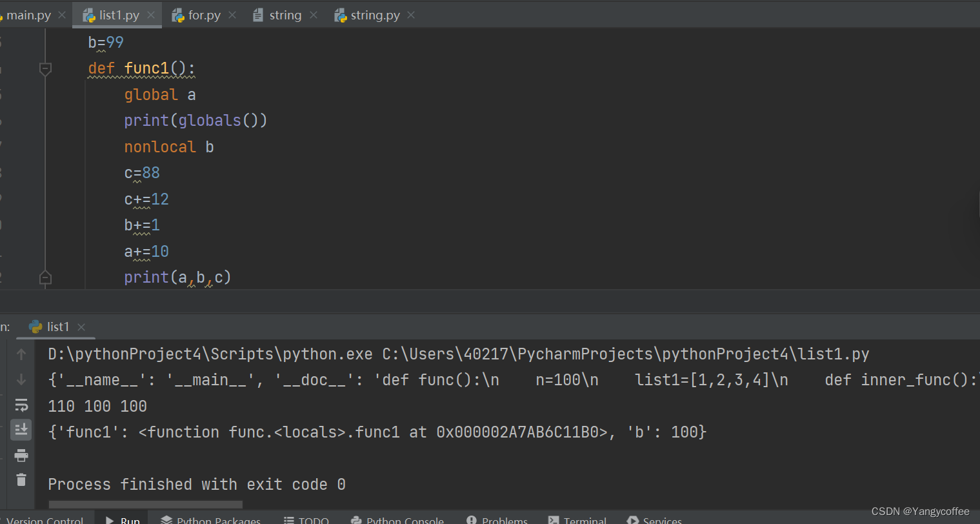Click the print(globals()) line
Screen dimensions: 980x524
click(x=195, y=121)
